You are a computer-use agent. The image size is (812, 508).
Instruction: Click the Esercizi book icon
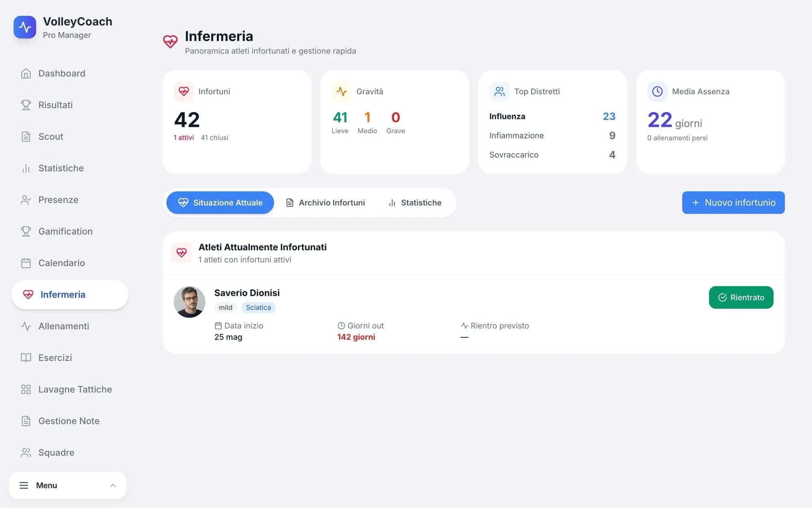pyautogui.click(x=26, y=358)
